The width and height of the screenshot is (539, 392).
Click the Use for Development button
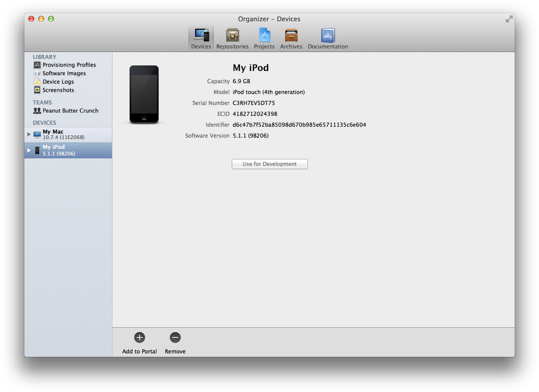(269, 164)
